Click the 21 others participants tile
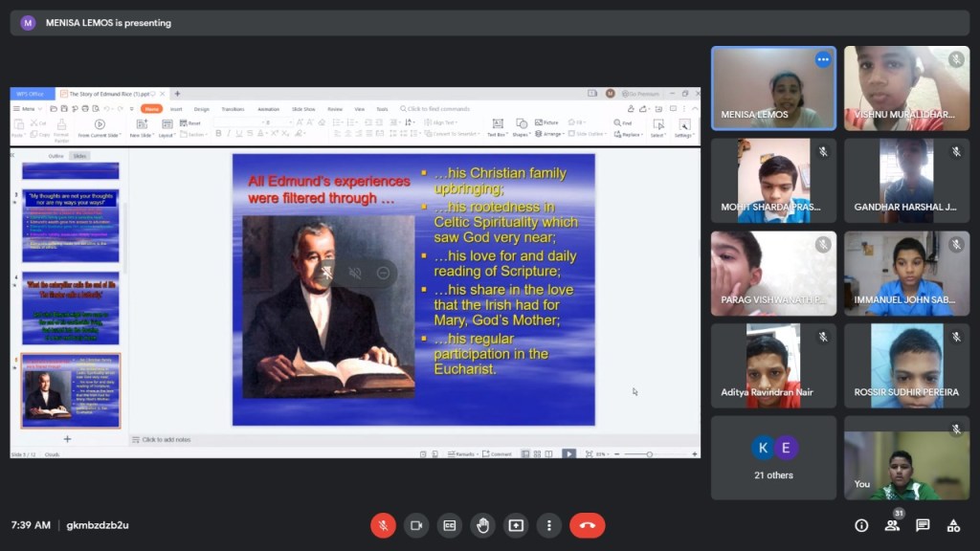This screenshot has width=980, height=551. pyautogui.click(x=773, y=457)
